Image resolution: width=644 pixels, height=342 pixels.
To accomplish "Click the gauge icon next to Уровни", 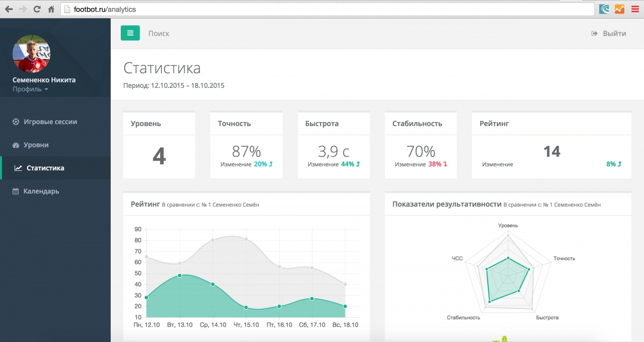I will tap(16, 145).
